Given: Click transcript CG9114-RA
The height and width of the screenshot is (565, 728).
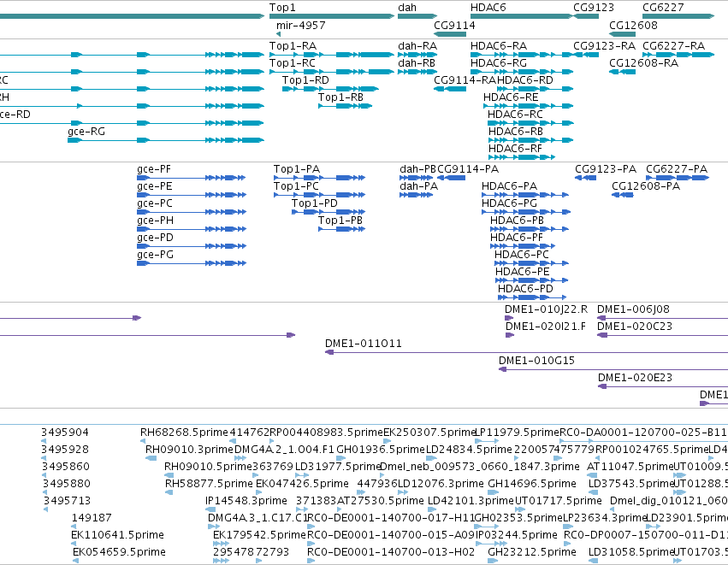Looking at the screenshot, I should tap(450, 89).
